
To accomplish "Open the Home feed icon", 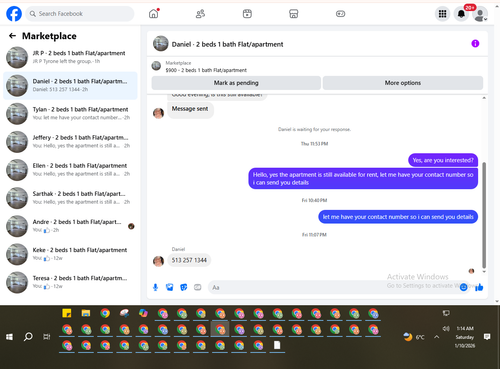I will click(x=154, y=14).
